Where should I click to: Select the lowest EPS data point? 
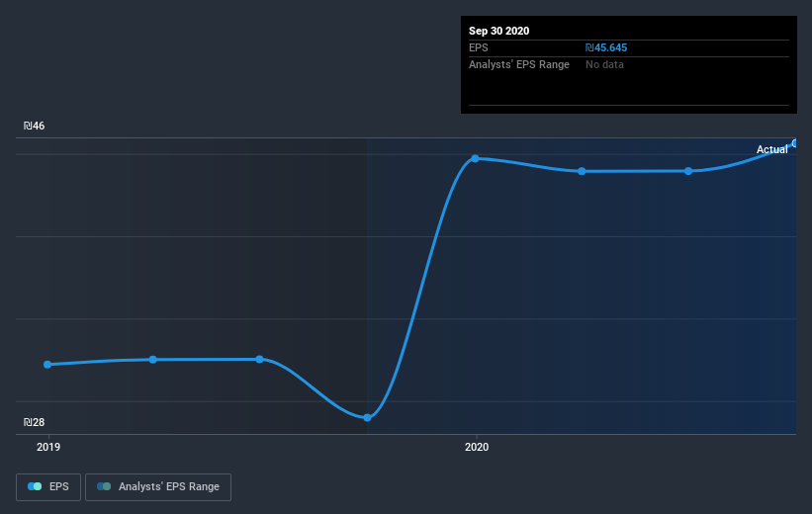point(367,418)
